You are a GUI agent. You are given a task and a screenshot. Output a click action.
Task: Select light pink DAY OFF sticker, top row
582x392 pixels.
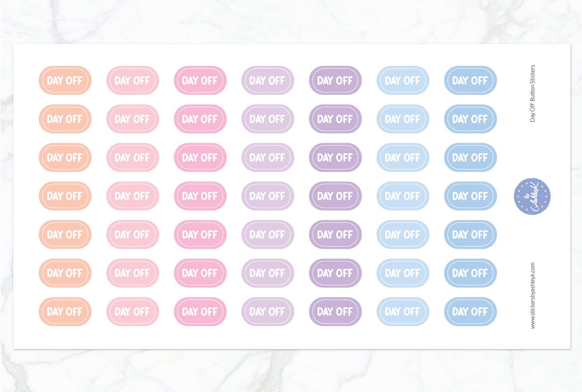click(132, 80)
